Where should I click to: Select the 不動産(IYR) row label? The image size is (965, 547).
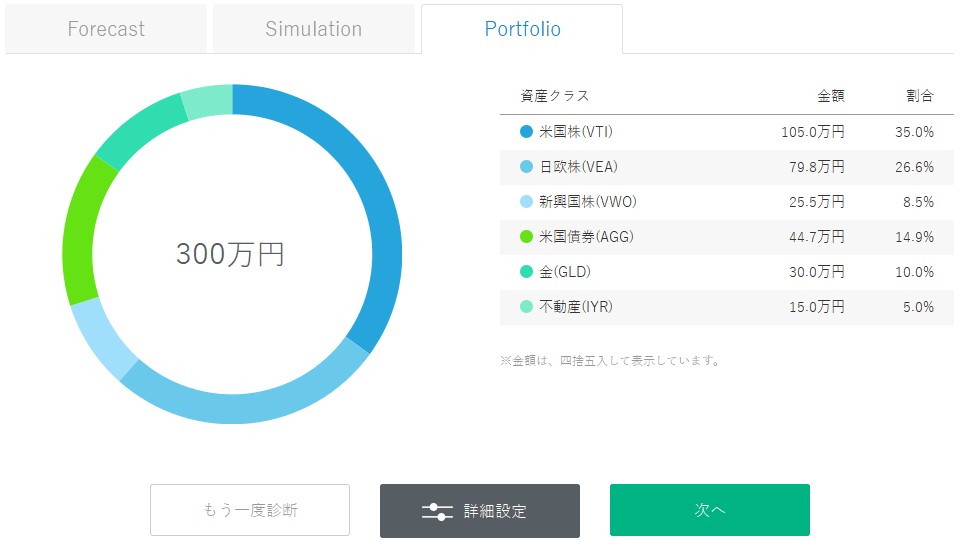pyautogui.click(x=576, y=306)
